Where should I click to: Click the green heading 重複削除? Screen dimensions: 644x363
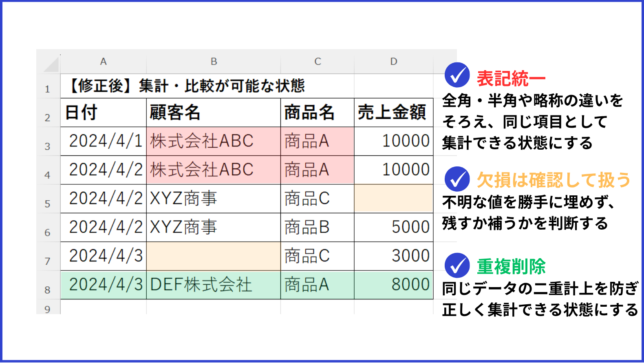click(511, 266)
